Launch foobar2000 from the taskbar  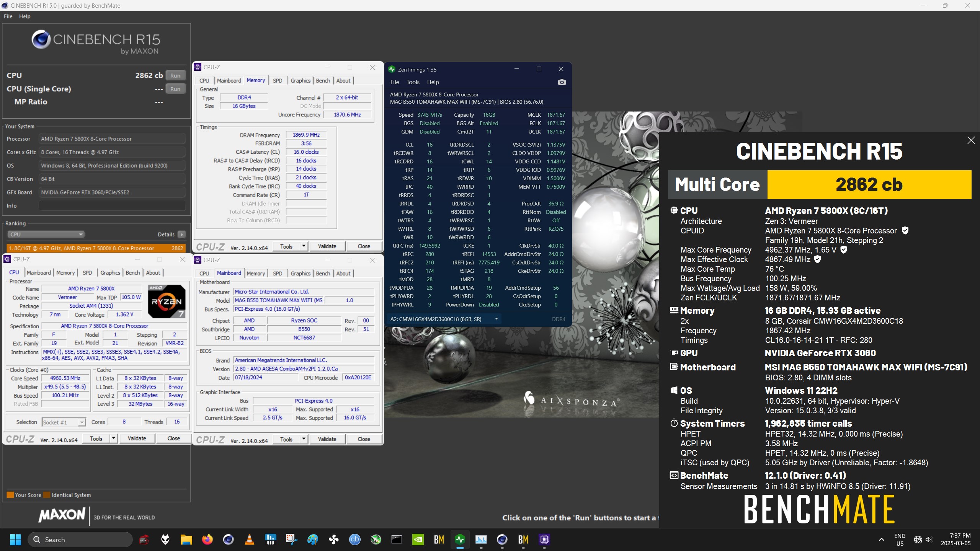point(165,540)
